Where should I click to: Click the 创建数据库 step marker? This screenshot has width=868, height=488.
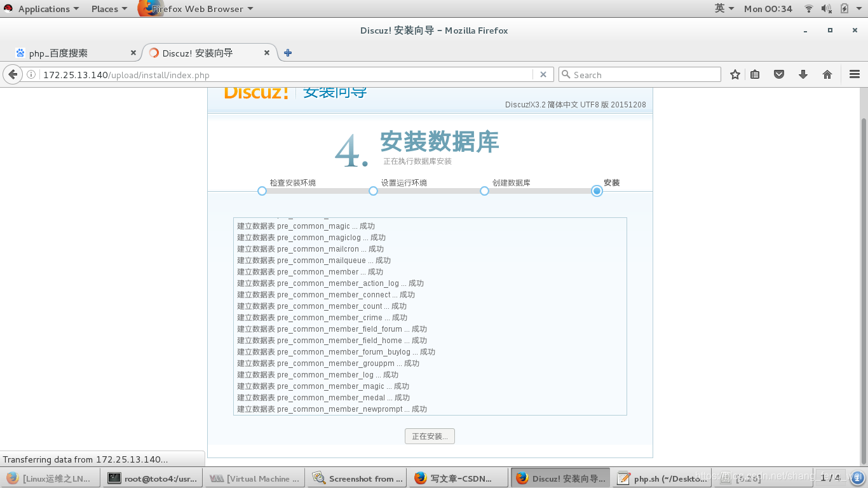[484, 191]
